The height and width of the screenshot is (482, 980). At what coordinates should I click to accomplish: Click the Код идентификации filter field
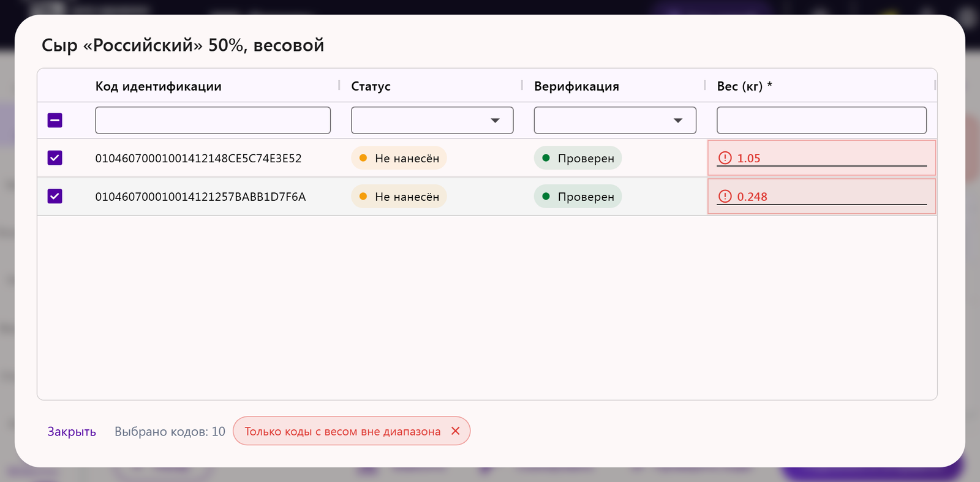click(213, 120)
